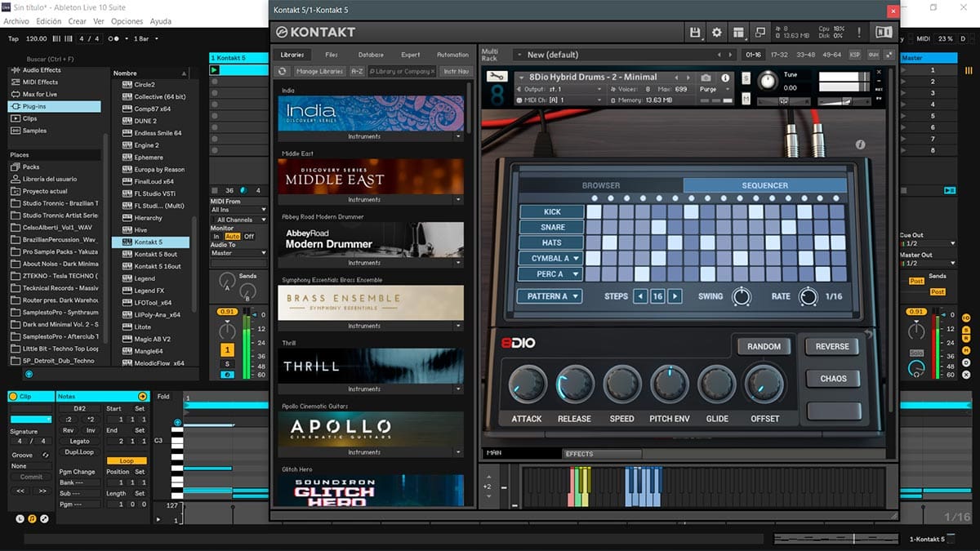The width and height of the screenshot is (980, 551).
Task: Open MIDI From All Ins dropdown
Action: [x=239, y=210]
